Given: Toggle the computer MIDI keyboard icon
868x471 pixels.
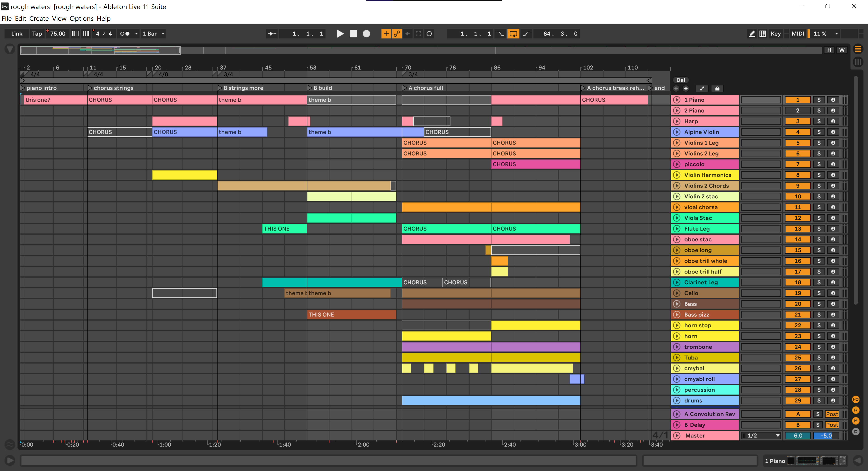Looking at the screenshot, I should pyautogui.click(x=762, y=34).
